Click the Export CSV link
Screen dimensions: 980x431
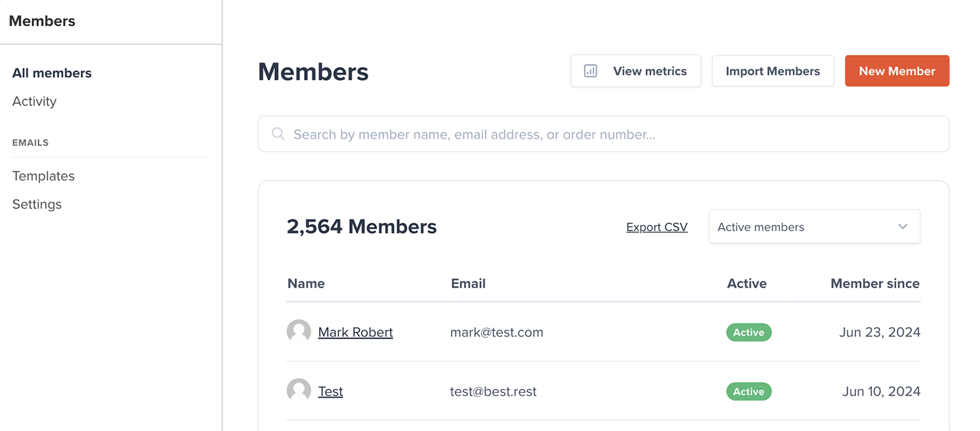click(657, 227)
